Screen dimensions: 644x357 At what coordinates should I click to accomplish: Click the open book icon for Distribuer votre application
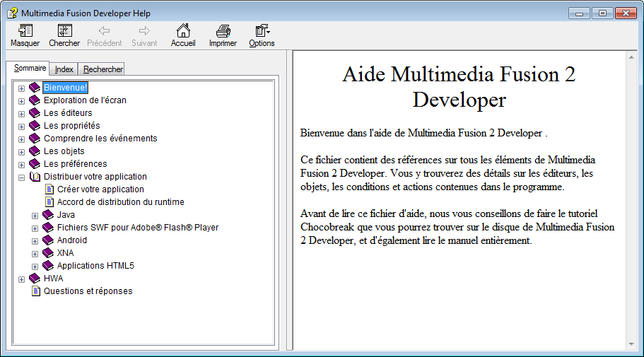35,177
